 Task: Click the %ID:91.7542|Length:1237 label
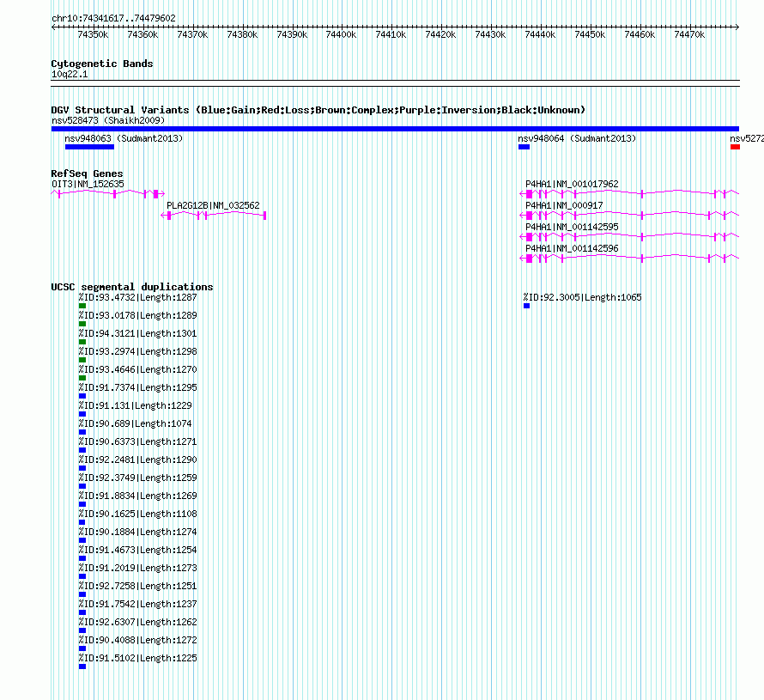(x=138, y=604)
